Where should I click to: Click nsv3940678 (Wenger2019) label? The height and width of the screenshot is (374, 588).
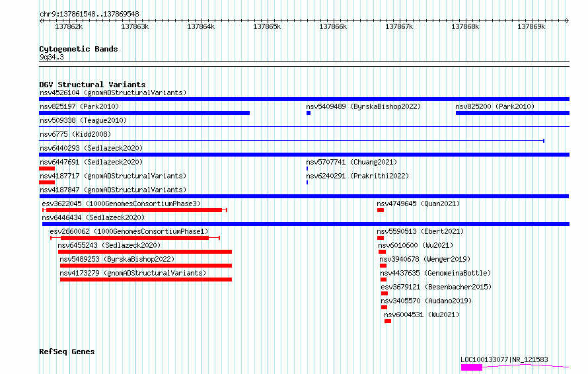click(x=425, y=259)
